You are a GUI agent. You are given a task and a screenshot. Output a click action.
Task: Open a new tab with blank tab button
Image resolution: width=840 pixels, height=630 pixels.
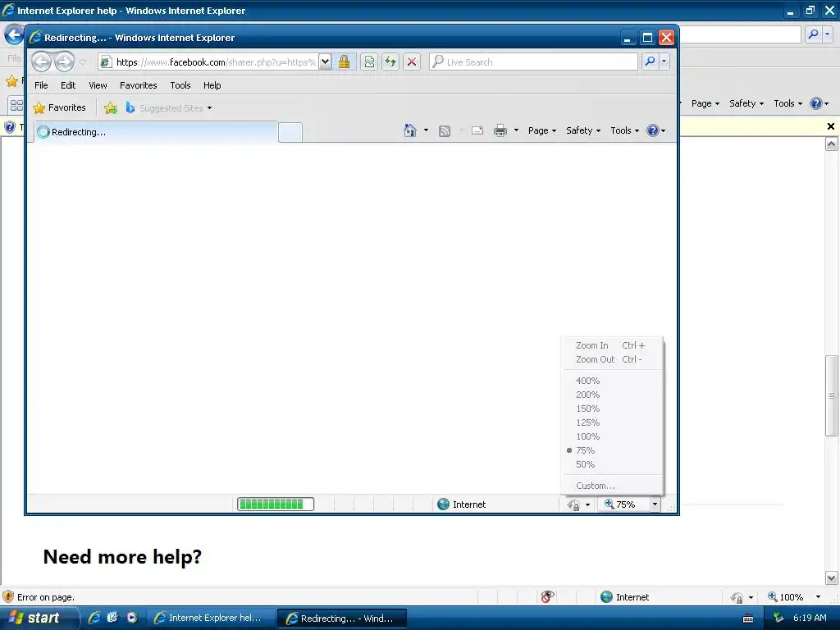coord(290,132)
